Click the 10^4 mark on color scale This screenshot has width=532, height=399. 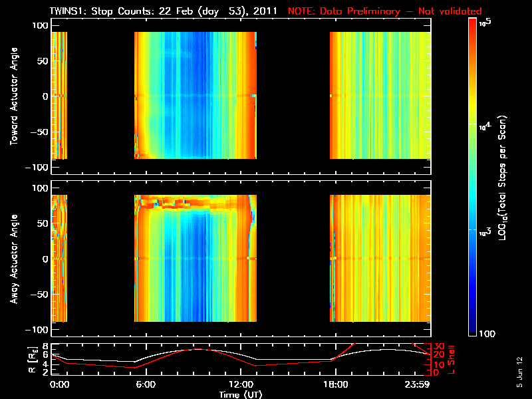pyautogui.click(x=485, y=126)
